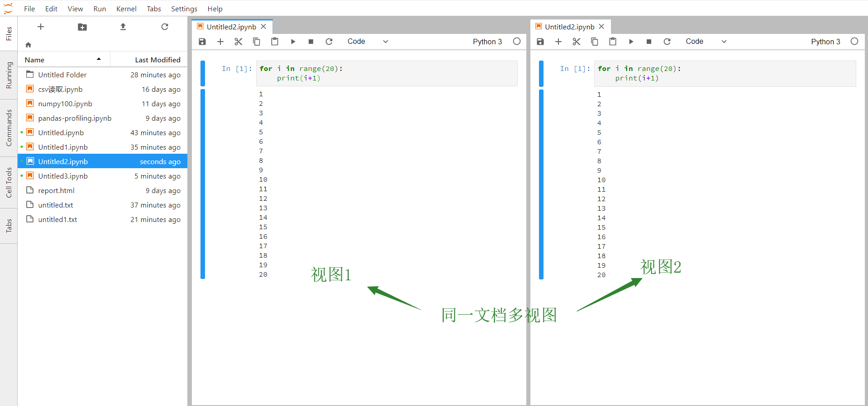Copy the selected cell in right notebook
This screenshot has height=406, width=868.
[595, 42]
